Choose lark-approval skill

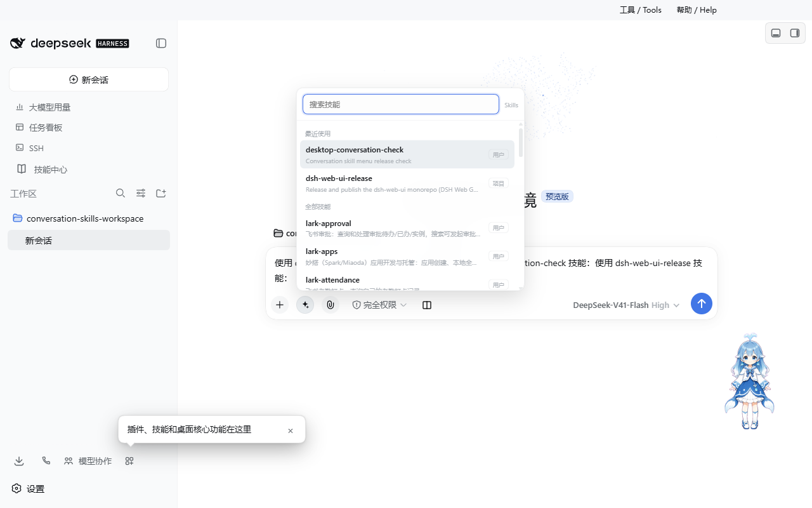click(407, 228)
